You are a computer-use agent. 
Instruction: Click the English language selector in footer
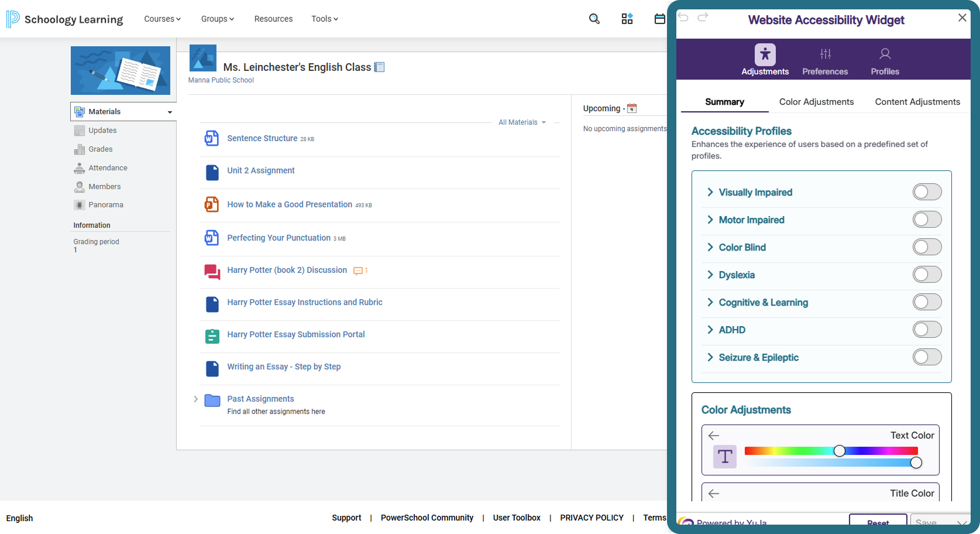pyautogui.click(x=19, y=518)
